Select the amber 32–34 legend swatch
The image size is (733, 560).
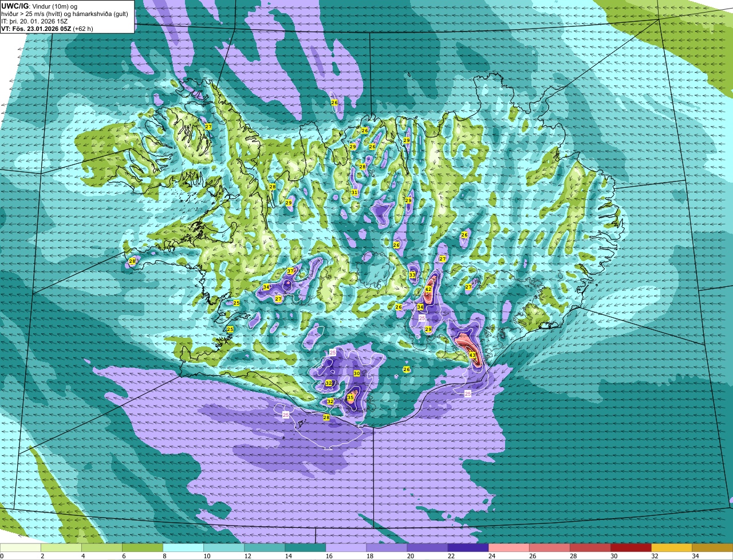pyautogui.click(x=671, y=548)
